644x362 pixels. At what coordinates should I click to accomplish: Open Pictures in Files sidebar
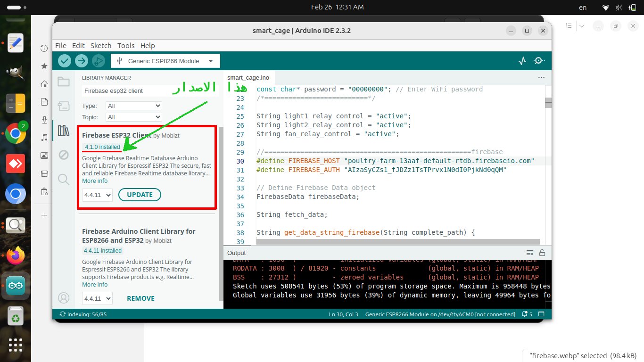click(x=44, y=156)
